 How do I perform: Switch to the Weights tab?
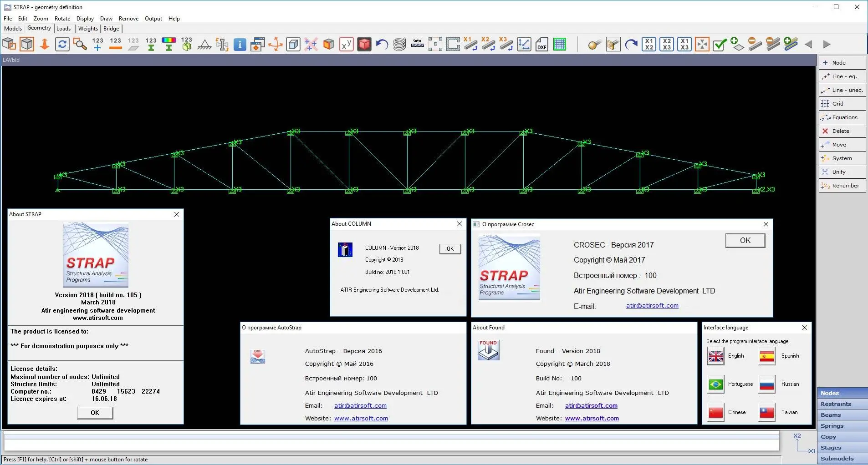tap(88, 28)
